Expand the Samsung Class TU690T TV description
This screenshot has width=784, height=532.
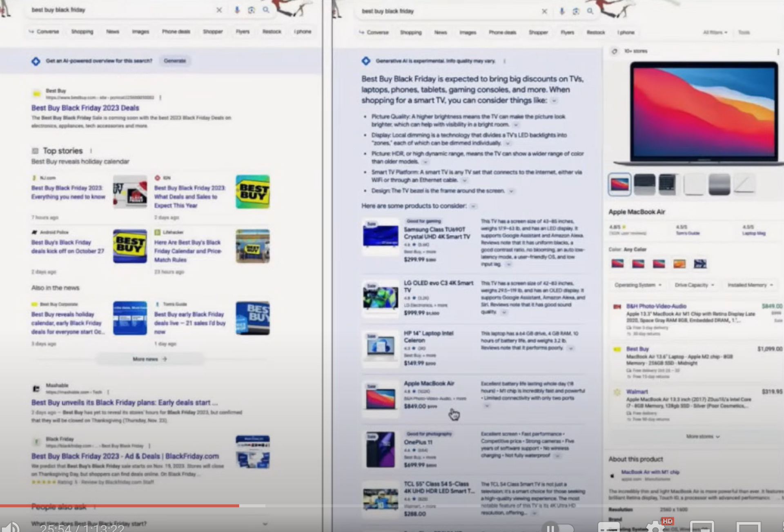pos(509,264)
